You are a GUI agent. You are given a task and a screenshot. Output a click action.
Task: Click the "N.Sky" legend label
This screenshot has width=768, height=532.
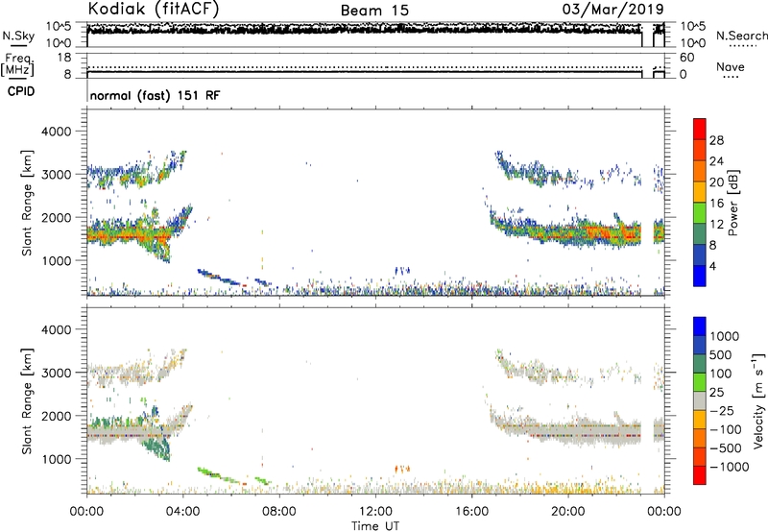click(x=18, y=36)
